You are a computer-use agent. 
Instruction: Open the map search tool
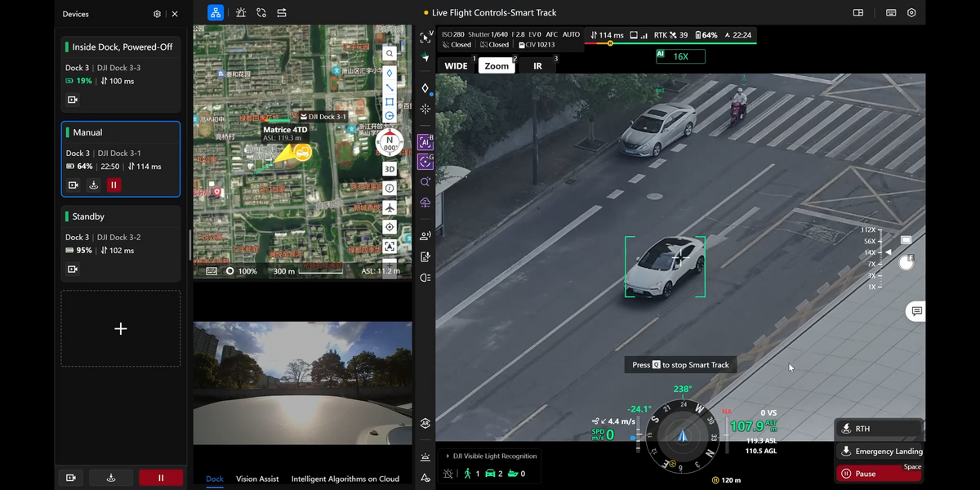point(390,54)
